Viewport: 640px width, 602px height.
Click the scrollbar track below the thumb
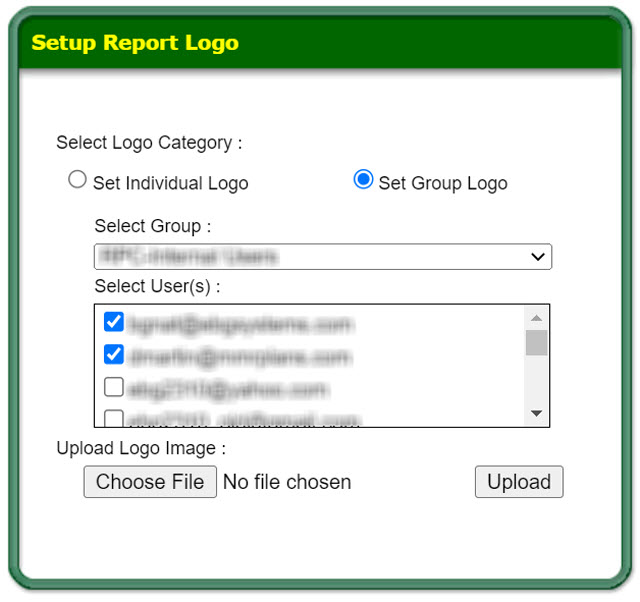[x=537, y=380]
